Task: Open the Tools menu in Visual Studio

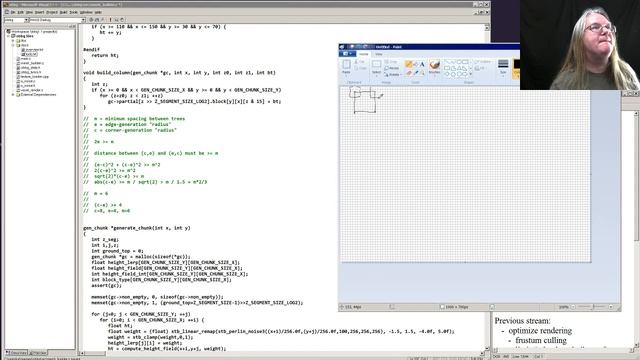Action: (73, 12)
